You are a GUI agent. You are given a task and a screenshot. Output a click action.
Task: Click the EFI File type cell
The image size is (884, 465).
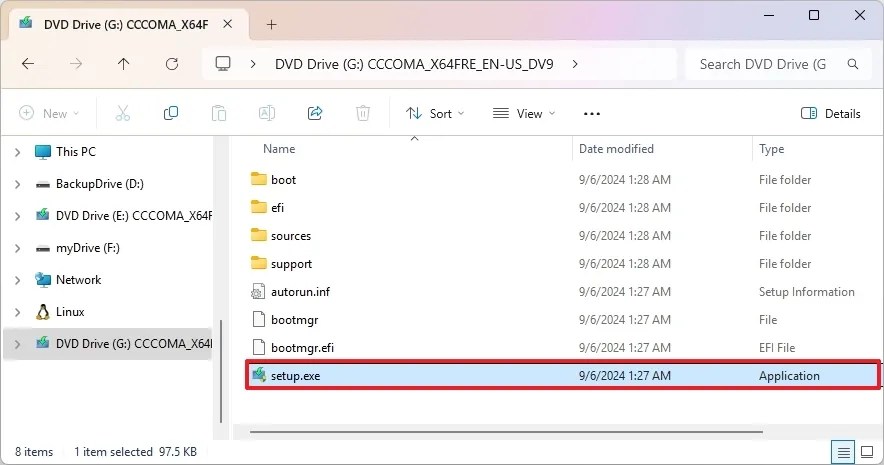point(776,347)
